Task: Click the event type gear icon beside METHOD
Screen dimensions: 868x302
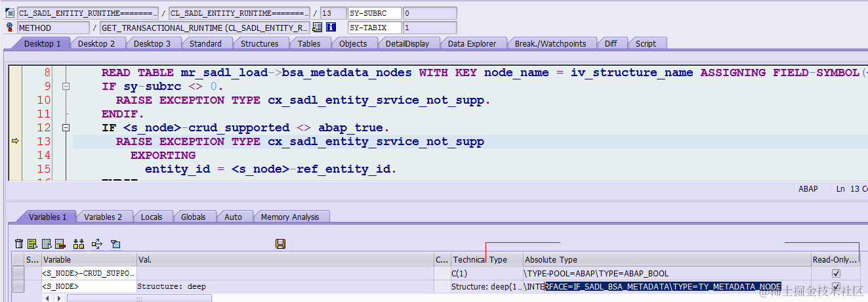Action: coord(10,28)
